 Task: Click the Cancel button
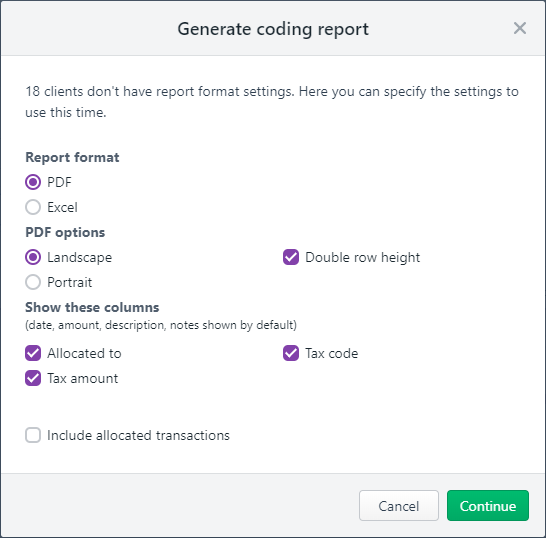tap(399, 506)
